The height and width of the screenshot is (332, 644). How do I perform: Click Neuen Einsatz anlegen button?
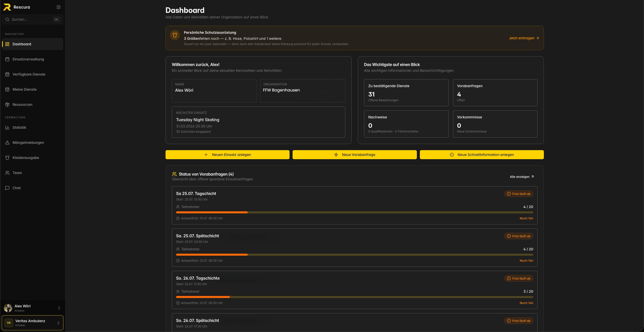point(227,155)
